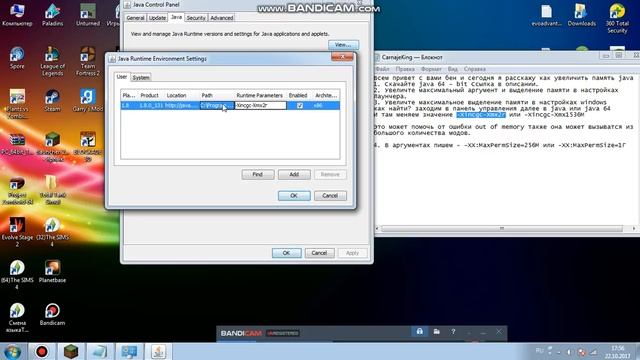Click OK in Java Runtime Environment Settings
The width and height of the screenshot is (640, 360).
click(x=294, y=196)
